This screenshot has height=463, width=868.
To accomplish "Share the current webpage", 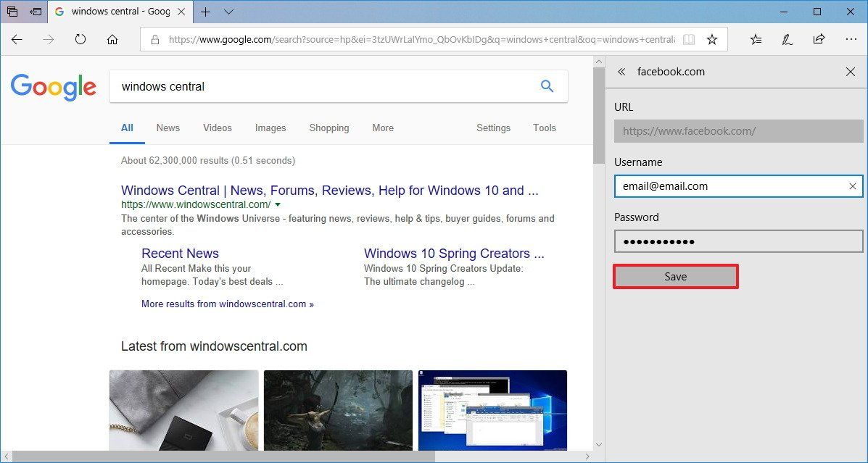I will click(819, 41).
